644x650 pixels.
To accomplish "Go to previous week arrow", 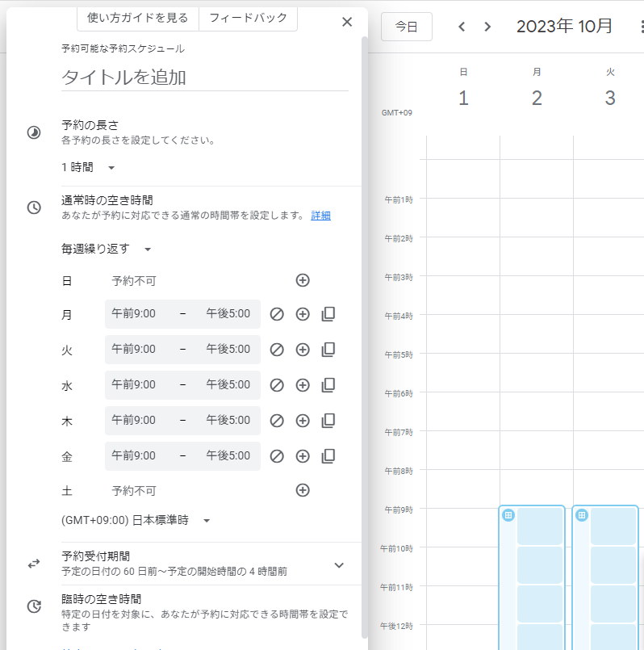I will [462, 27].
